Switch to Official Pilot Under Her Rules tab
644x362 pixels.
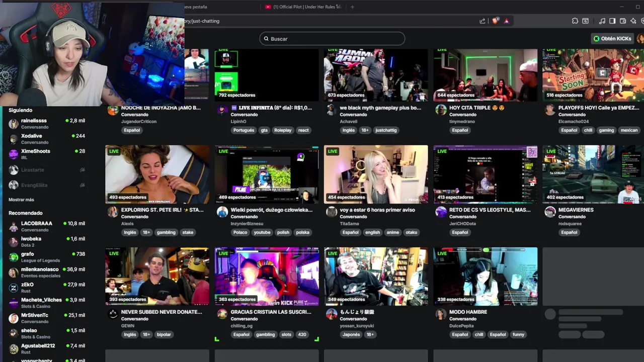click(x=303, y=7)
